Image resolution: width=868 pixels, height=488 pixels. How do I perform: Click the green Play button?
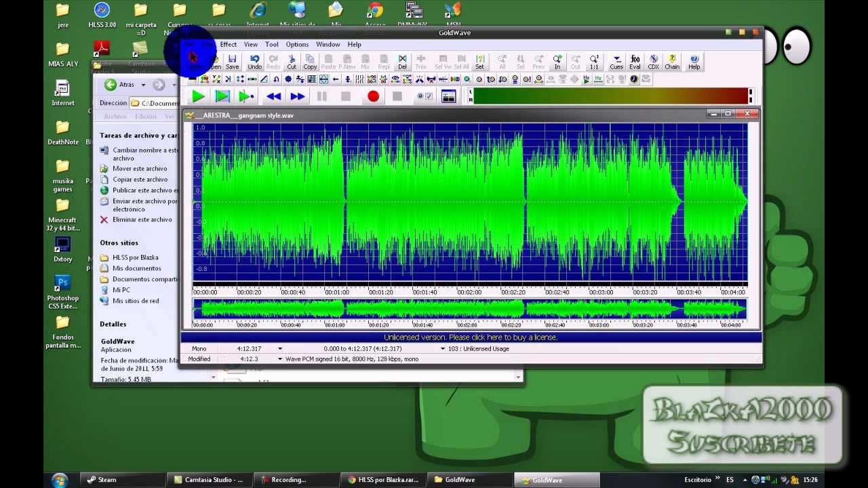(198, 96)
